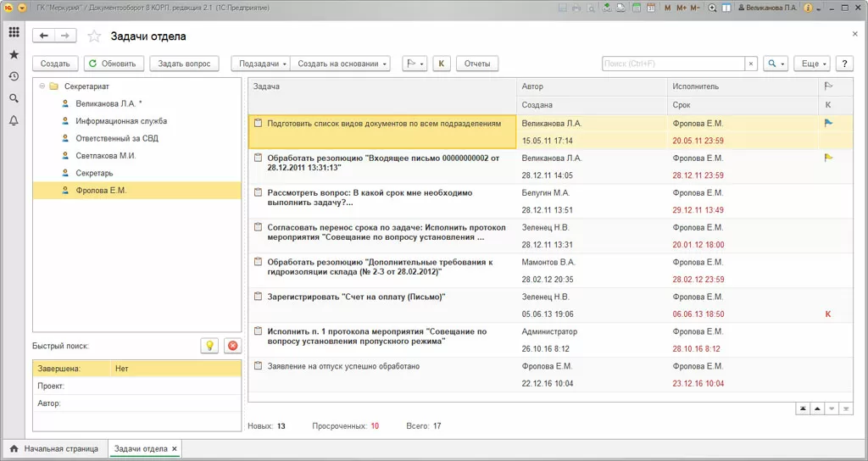The width and height of the screenshot is (868, 461).
Task: Open Создать на основании dropdown
Action: pyautogui.click(x=341, y=64)
